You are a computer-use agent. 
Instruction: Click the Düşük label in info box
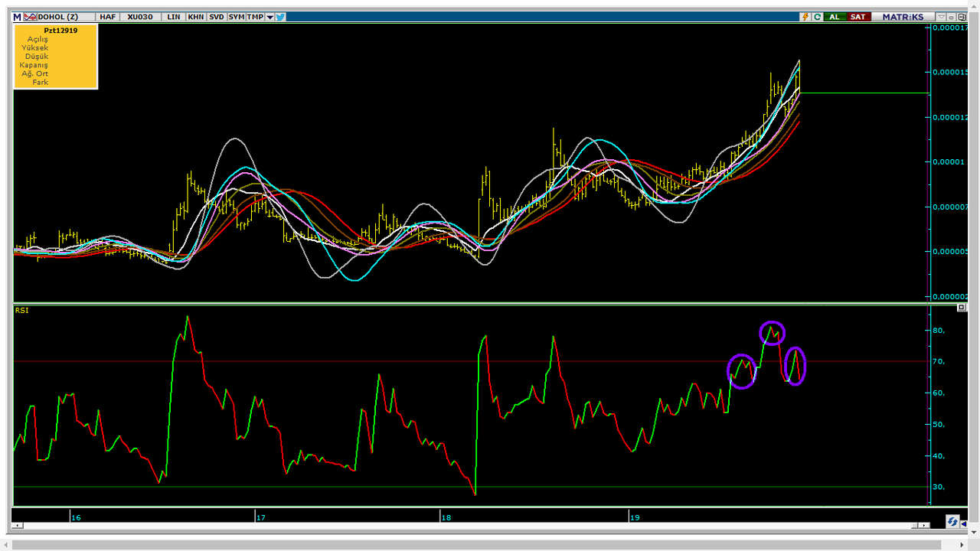[37, 57]
